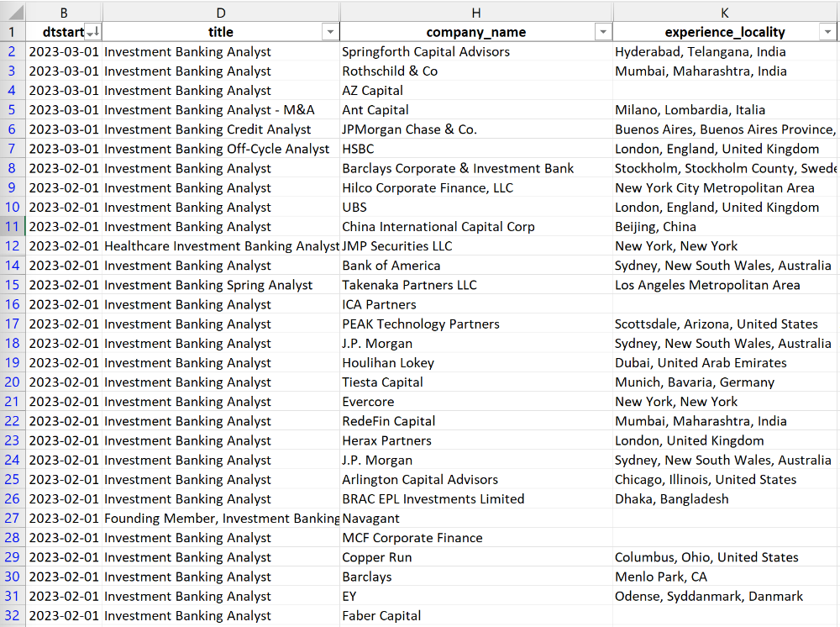Select cell 'Dubai, United Arab Emirates'
This screenshot has width=840, height=627.
pos(725,363)
